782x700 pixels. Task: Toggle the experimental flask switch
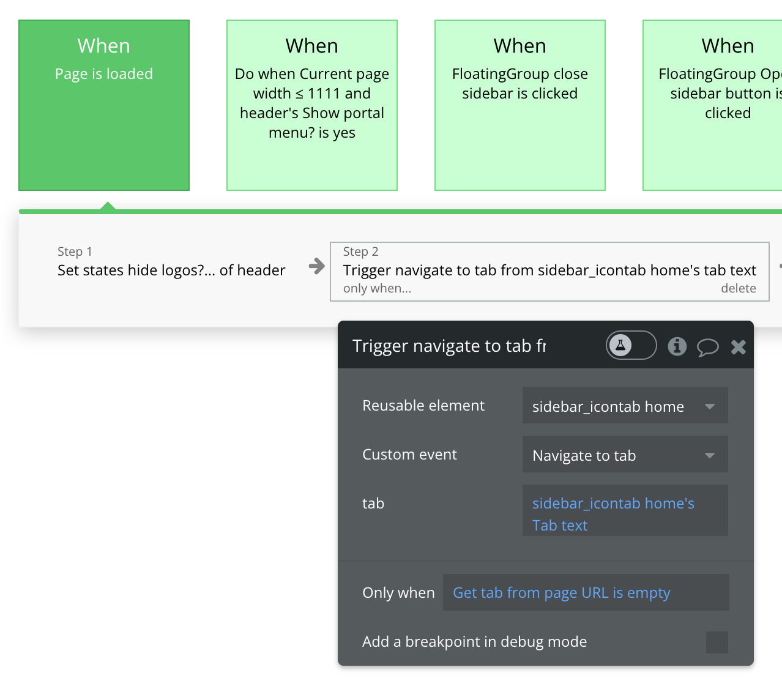click(x=631, y=346)
